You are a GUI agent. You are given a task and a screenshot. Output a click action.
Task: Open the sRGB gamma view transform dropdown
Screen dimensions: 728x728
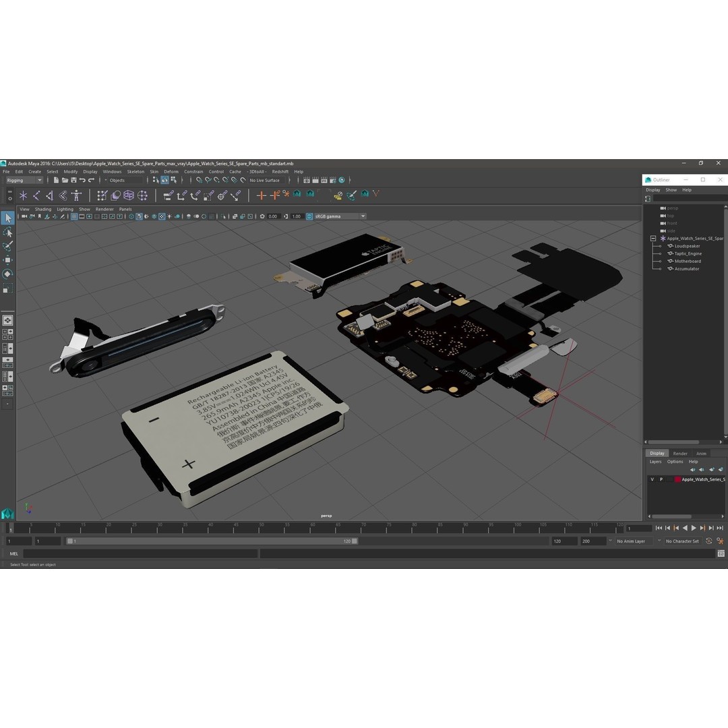[x=340, y=216]
